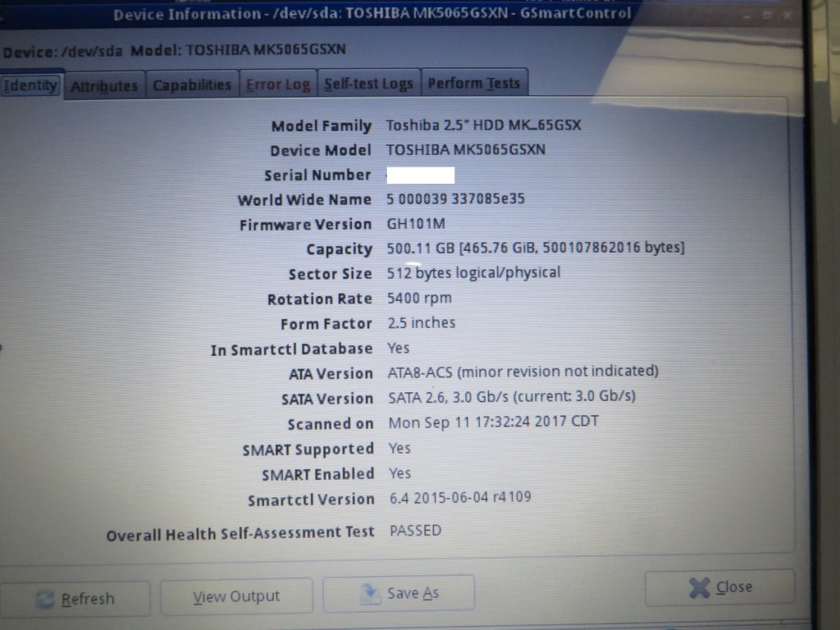Screen dimensions: 840x630
Task: View the Error Log tab
Action: (x=278, y=84)
